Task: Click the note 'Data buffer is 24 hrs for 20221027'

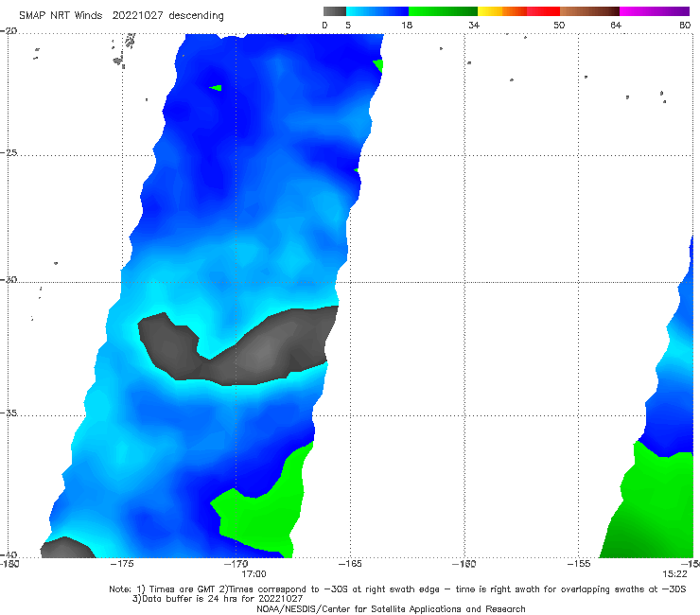Action: 218,599
